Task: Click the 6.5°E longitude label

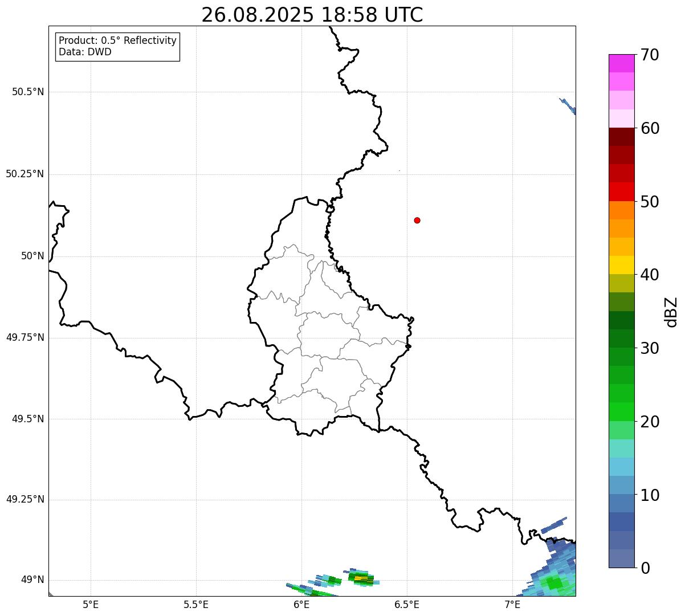Action: point(407,605)
